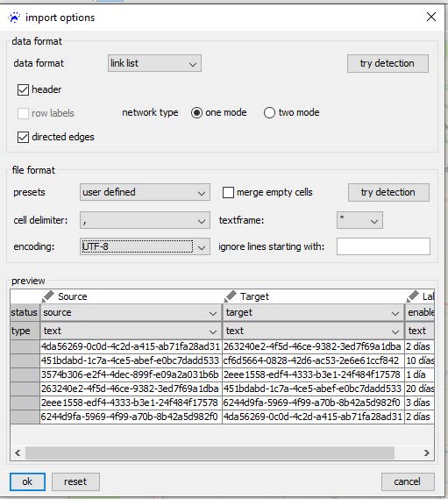Close the import options dialog
This screenshot has height=499, width=448.
pos(431,17)
